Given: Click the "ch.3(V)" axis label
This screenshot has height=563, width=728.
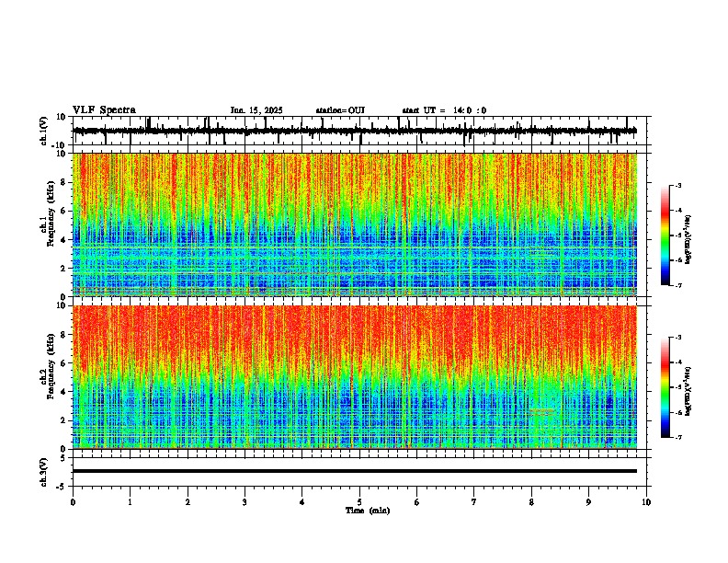Looking at the screenshot, I should pos(44,472).
